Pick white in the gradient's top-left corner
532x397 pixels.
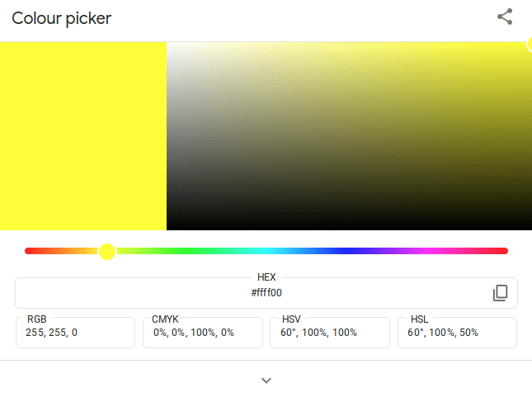[168, 43]
